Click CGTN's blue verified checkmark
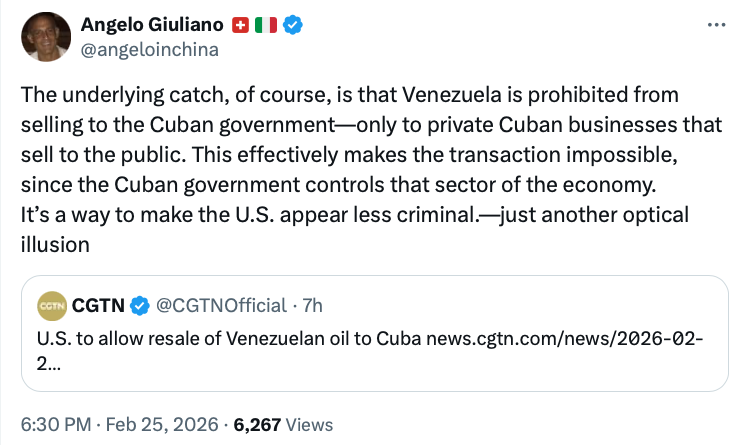 [x=142, y=304]
